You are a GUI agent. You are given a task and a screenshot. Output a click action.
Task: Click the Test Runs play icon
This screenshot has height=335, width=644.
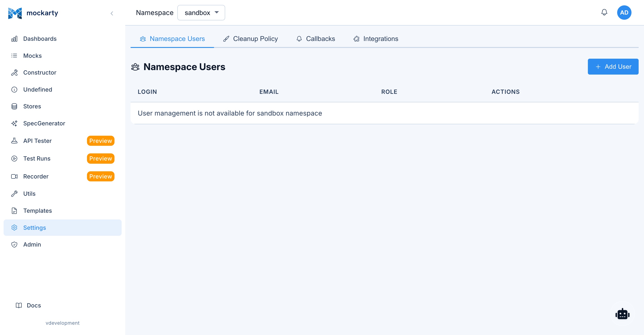click(14, 159)
